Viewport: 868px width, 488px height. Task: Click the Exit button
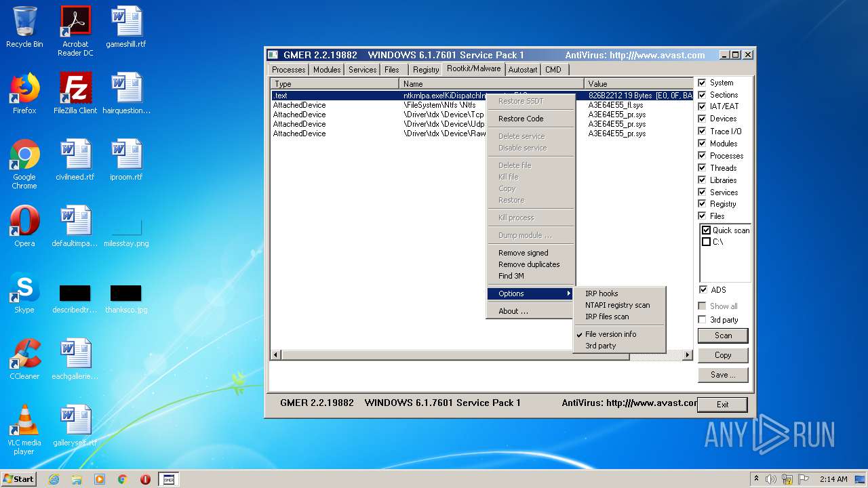pos(723,405)
